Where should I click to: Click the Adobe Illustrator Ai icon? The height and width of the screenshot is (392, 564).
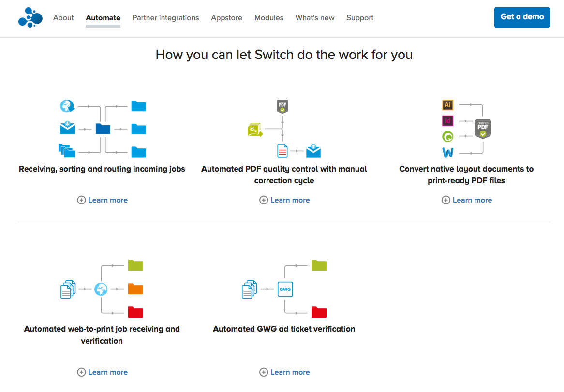click(447, 105)
